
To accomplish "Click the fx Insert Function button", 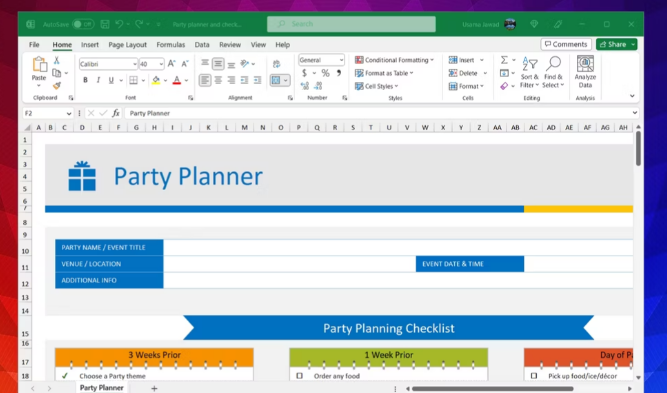I will (116, 113).
